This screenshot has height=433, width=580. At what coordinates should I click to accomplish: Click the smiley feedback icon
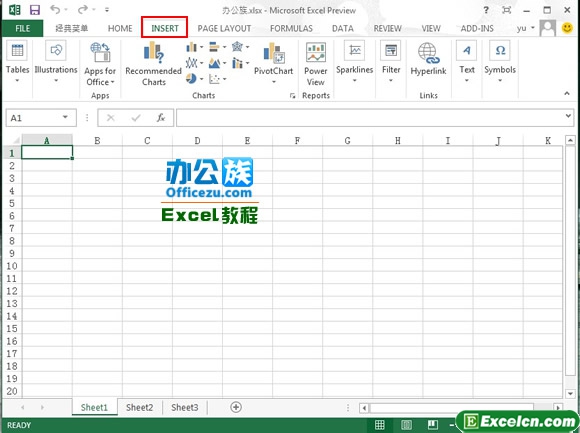point(567,28)
